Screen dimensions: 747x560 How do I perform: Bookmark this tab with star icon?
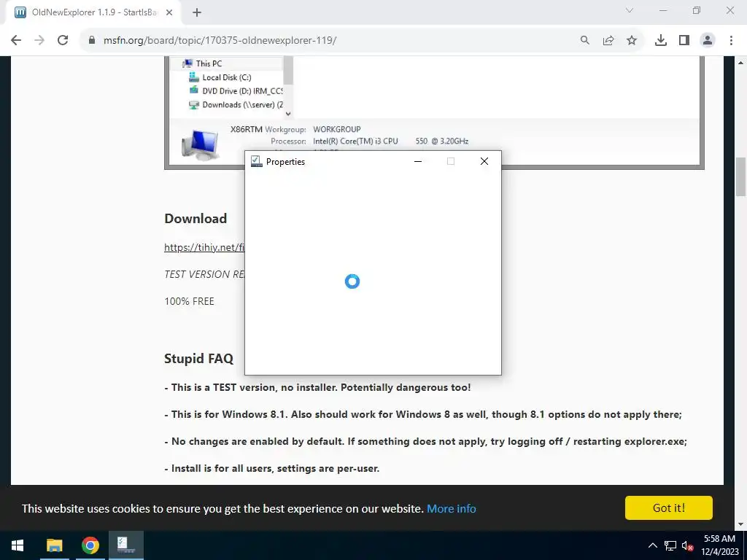[632, 41]
